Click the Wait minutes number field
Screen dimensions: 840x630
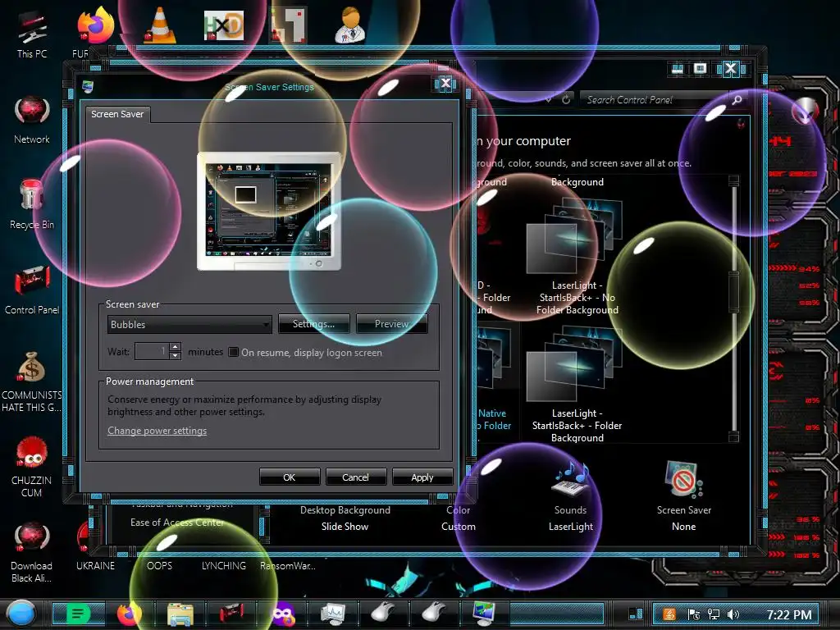click(x=152, y=351)
